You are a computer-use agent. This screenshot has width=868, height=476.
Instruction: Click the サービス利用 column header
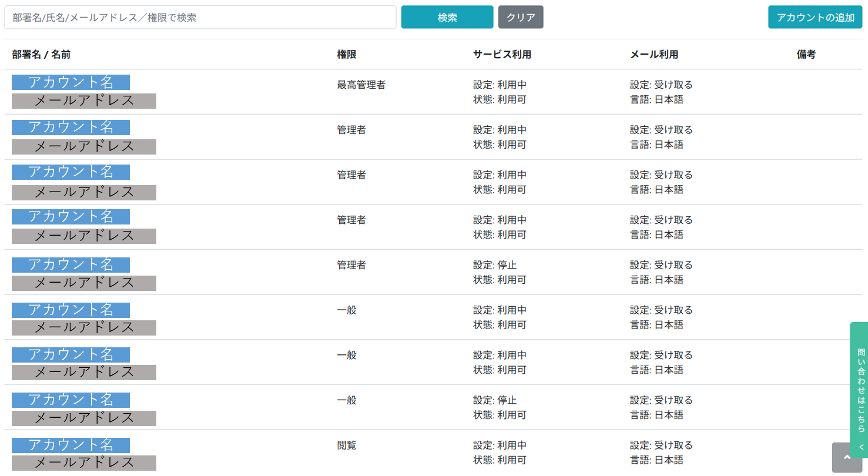point(502,55)
